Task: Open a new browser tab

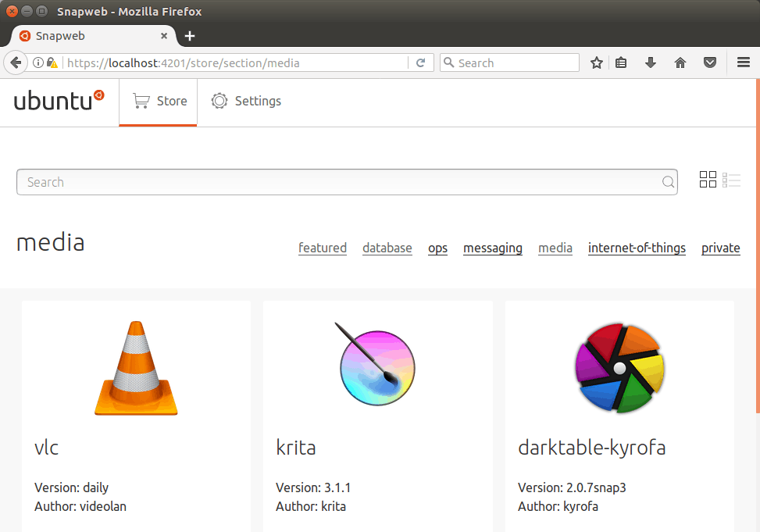Action: tap(190, 36)
